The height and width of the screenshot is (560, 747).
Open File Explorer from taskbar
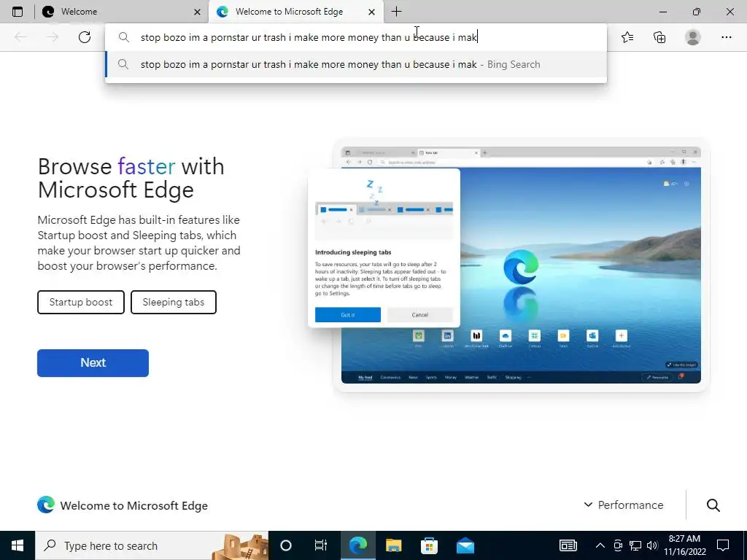[393, 545]
